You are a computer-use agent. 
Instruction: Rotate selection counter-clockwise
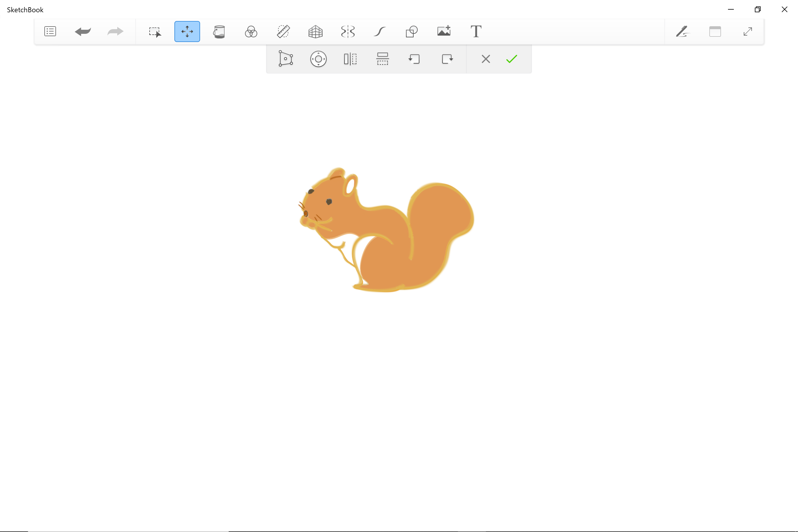[414, 59]
